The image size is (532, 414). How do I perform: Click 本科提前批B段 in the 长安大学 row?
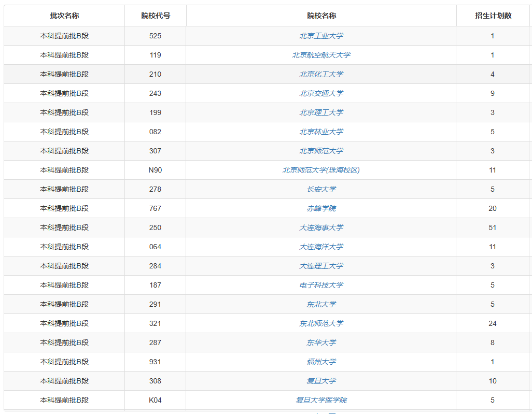pos(64,189)
